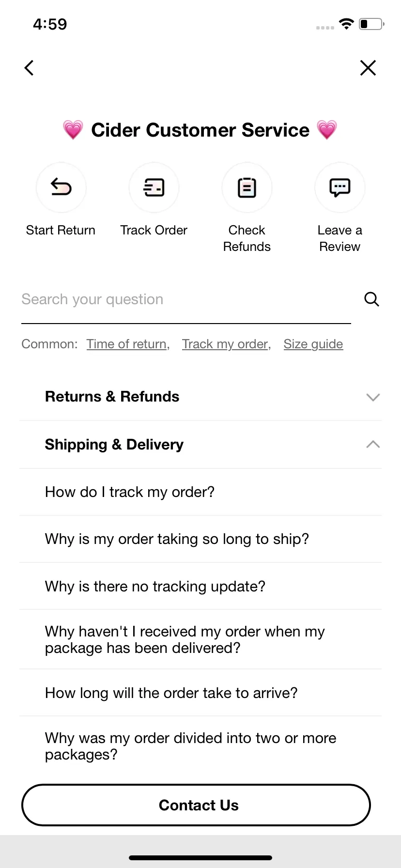Tap the battery indicator in status bar
This screenshot has height=868, width=401.
371,24
